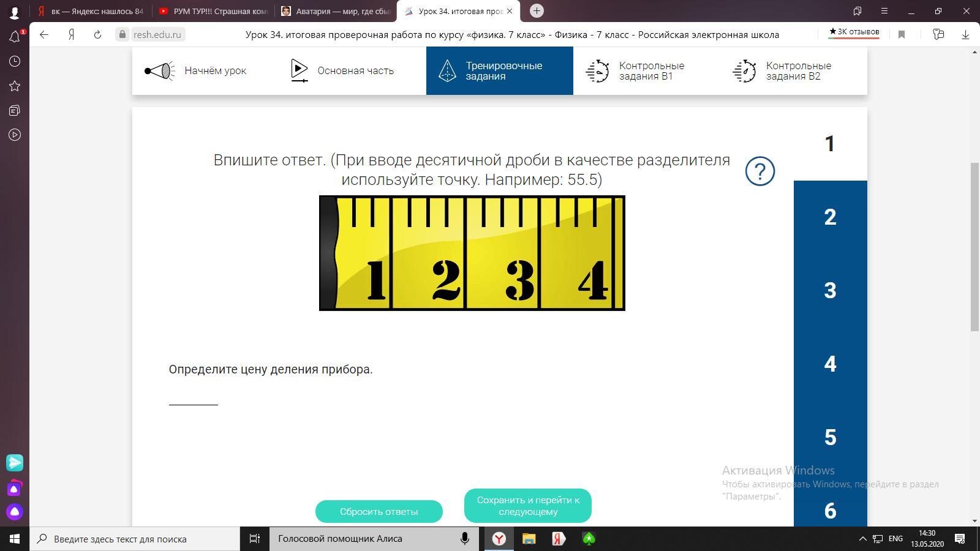Image resolution: width=980 pixels, height=551 pixels.
Task: Open collections icon in sidebar
Action: (x=15, y=110)
